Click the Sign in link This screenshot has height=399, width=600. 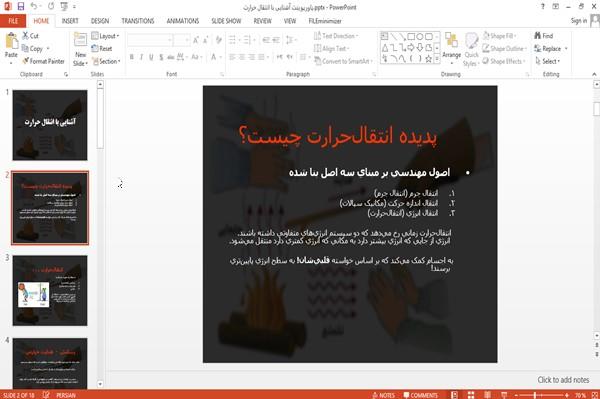coord(579,21)
